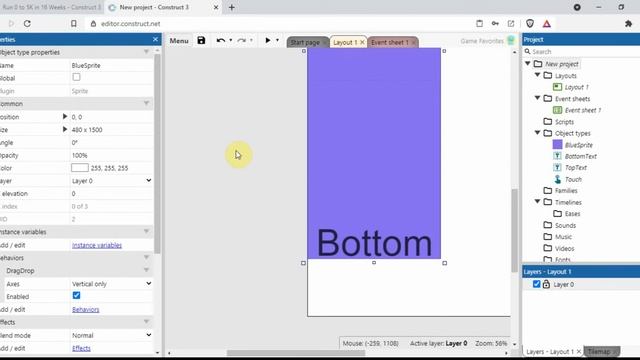Screen dimensions: 640x360
Task: Expand the Position property arrow
Action: (x=64, y=116)
